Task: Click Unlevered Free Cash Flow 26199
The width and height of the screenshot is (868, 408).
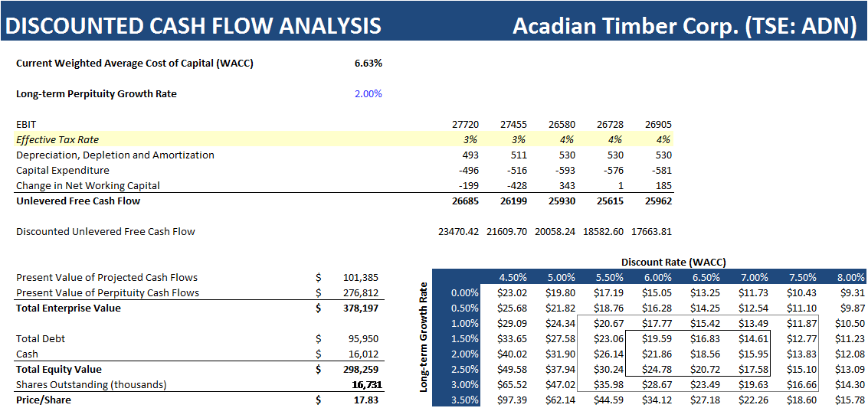Action: click(514, 201)
